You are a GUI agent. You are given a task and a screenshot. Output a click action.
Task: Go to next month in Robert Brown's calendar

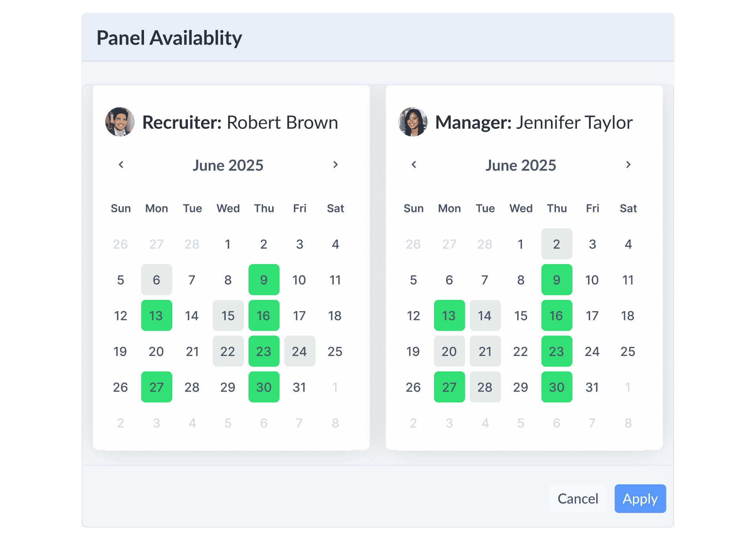point(335,165)
